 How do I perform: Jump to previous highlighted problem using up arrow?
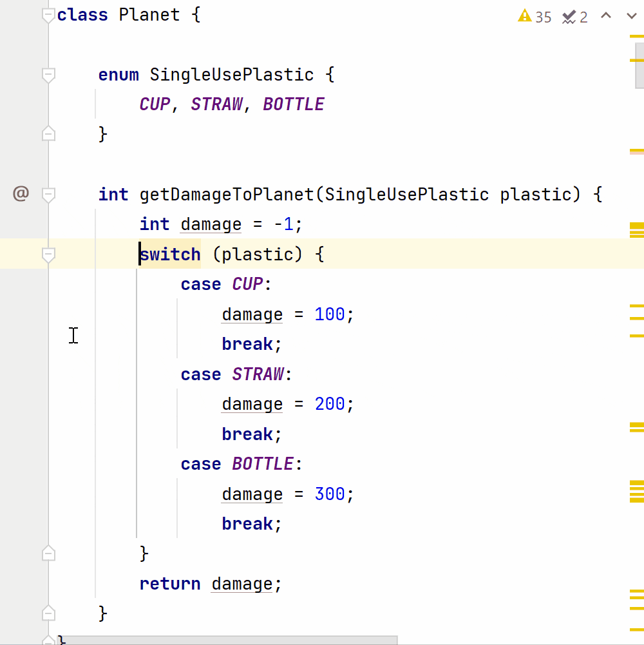coord(605,16)
